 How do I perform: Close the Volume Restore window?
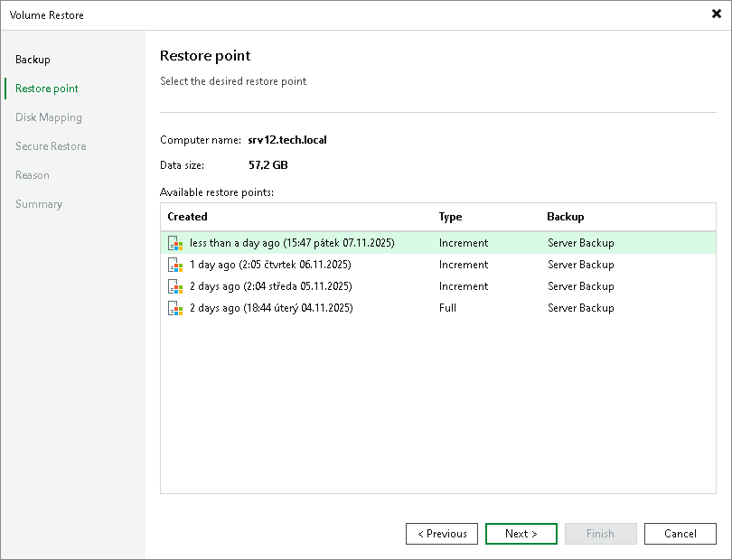pos(717,14)
